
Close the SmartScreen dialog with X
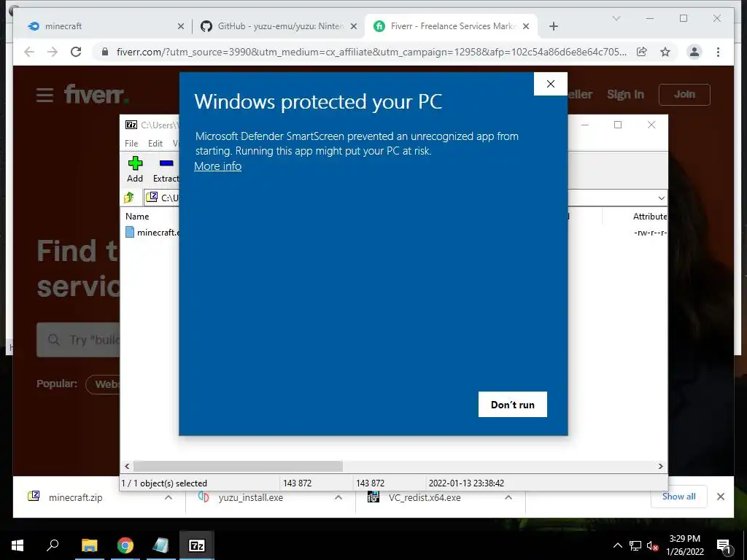coord(550,84)
